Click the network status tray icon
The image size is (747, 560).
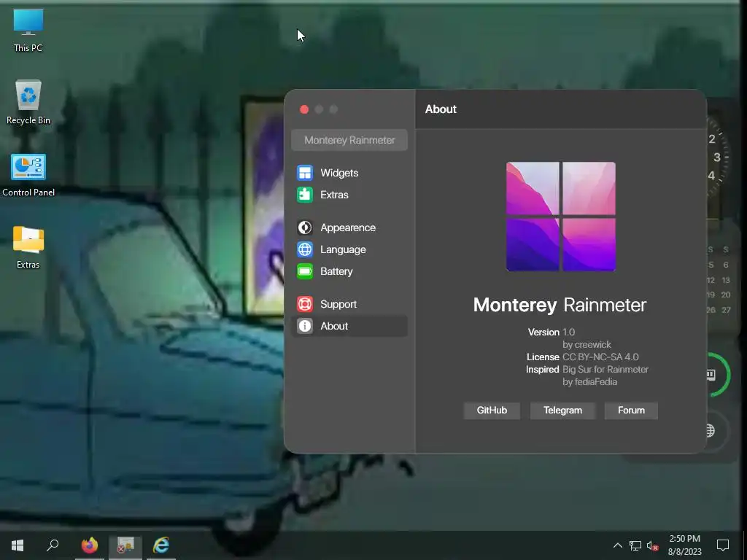coord(635,545)
